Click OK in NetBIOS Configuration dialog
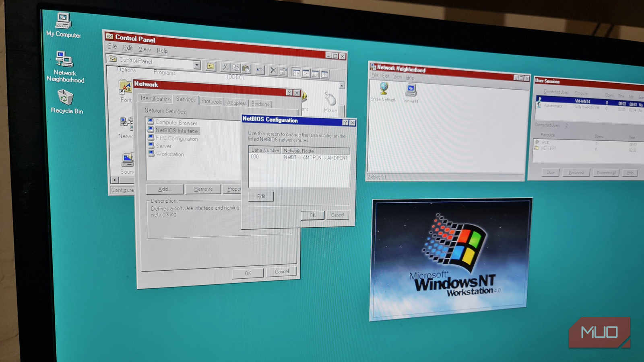The width and height of the screenshot is (644, 362). (x=312, y=216)
